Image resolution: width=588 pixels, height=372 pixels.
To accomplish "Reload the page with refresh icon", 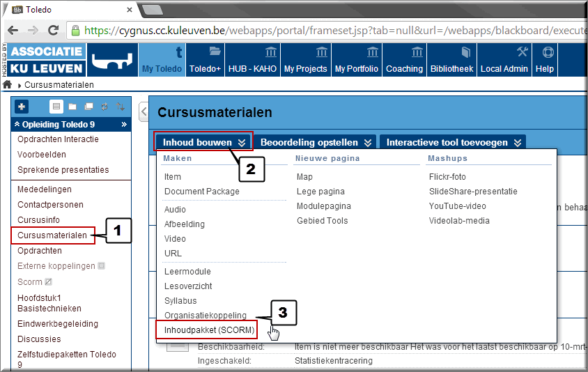I will (53, 30).
